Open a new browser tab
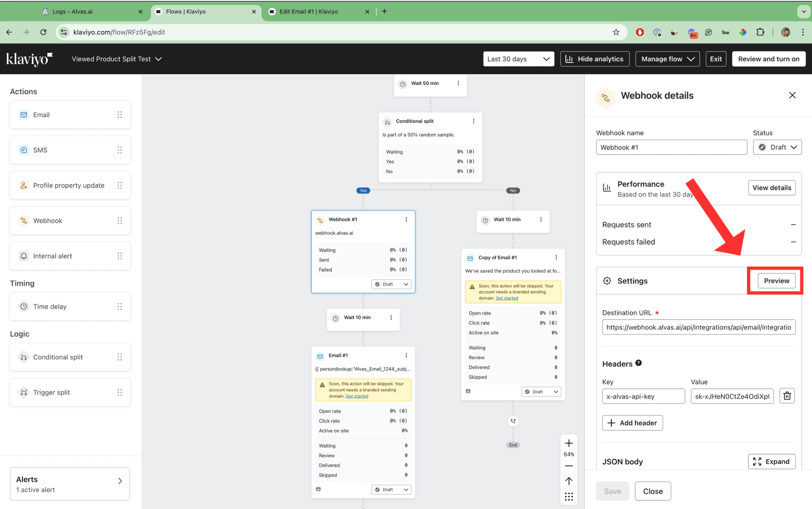 [384, 11]
